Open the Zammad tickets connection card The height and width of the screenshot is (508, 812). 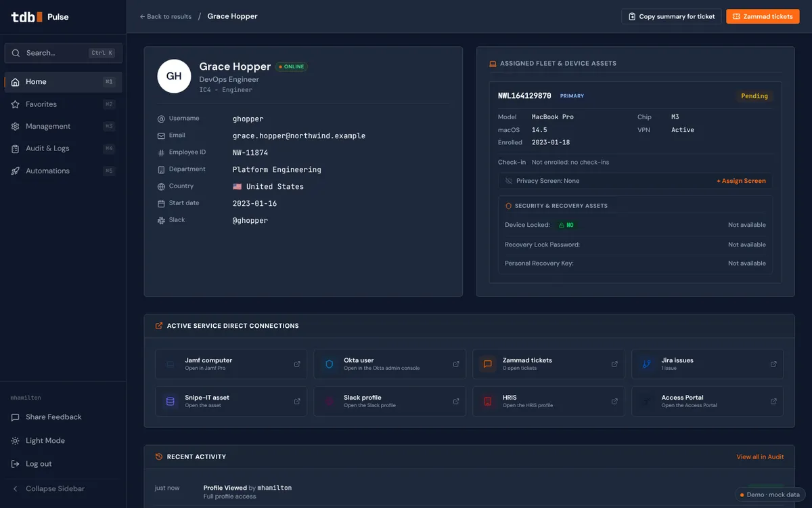549,364
